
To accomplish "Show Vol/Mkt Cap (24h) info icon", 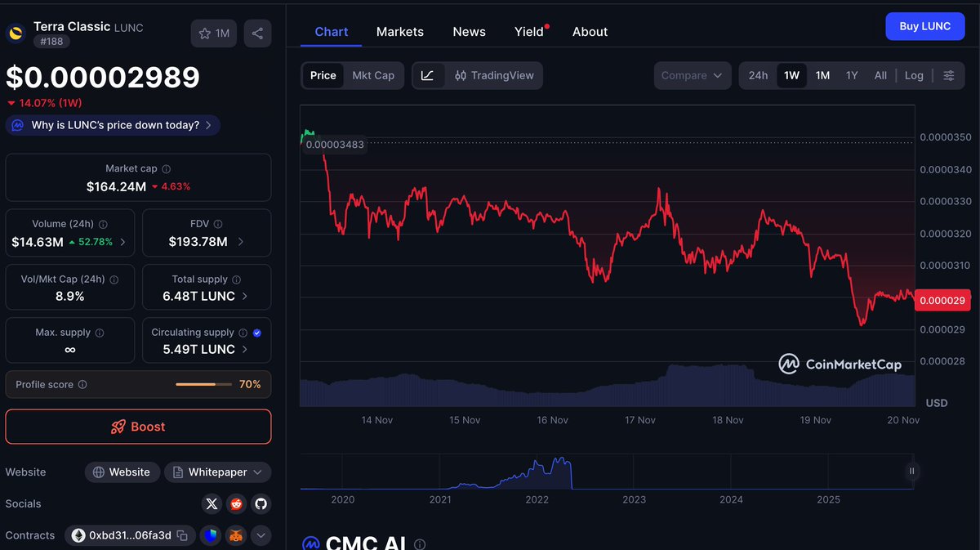I will click(114, 279).
